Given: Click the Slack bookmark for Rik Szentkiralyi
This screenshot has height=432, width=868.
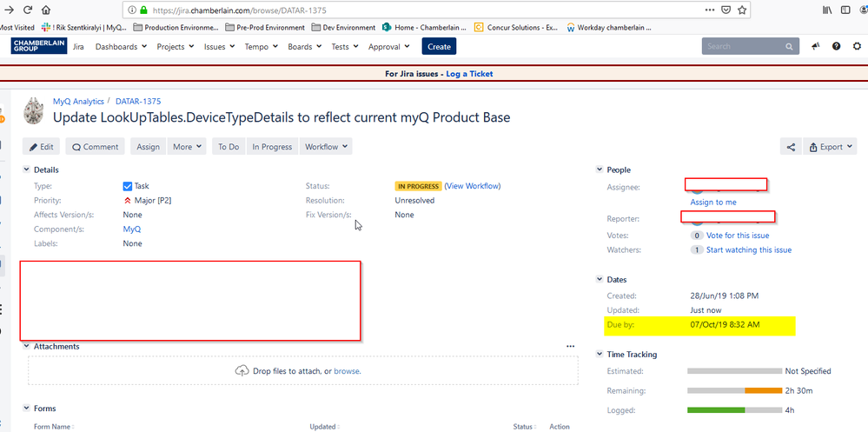Looking at the screenshot, I should (x=84, y=27).
